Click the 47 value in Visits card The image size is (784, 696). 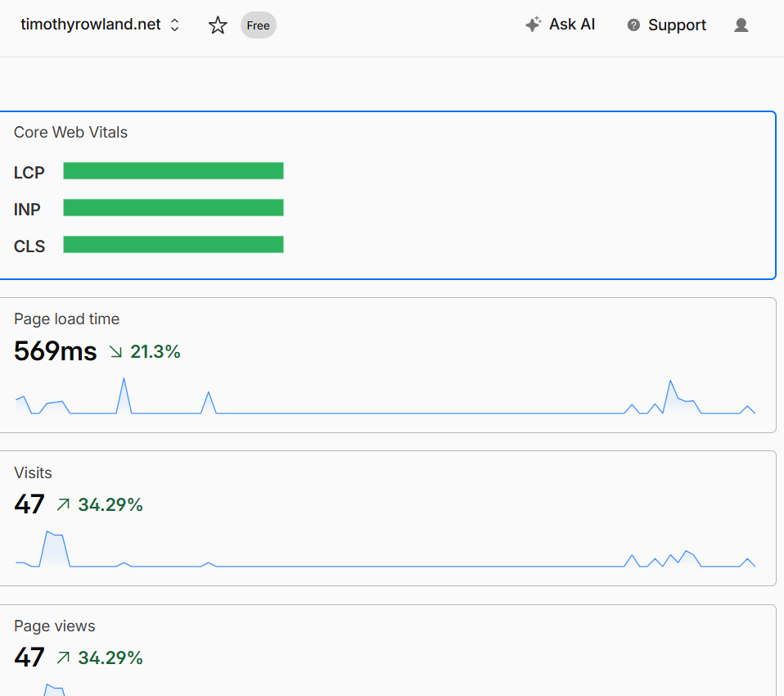(x=29, y=504)
